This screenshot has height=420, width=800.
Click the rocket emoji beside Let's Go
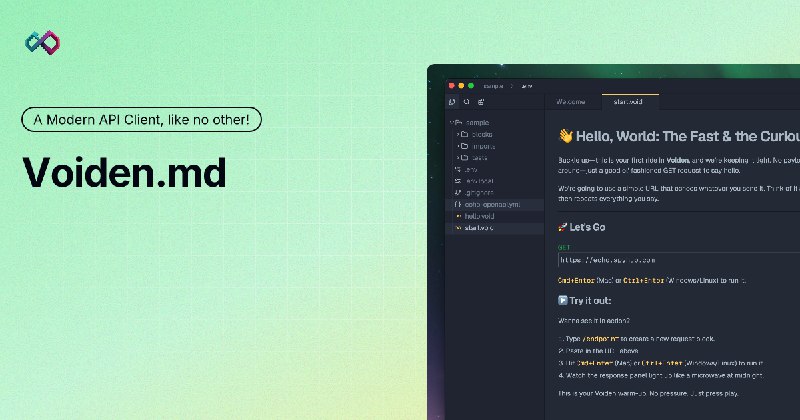pos(562,227)
